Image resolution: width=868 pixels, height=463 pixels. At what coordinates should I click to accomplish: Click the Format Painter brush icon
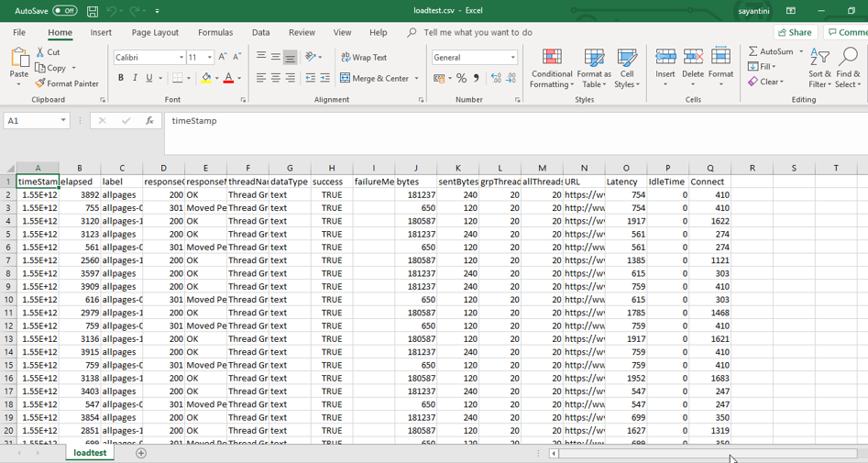[x=41, y=83]
